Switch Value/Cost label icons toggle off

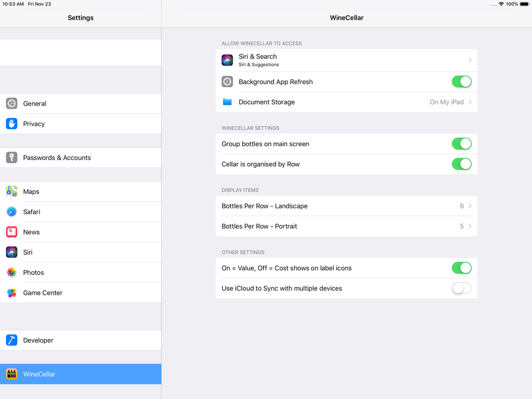coord(461,268)
